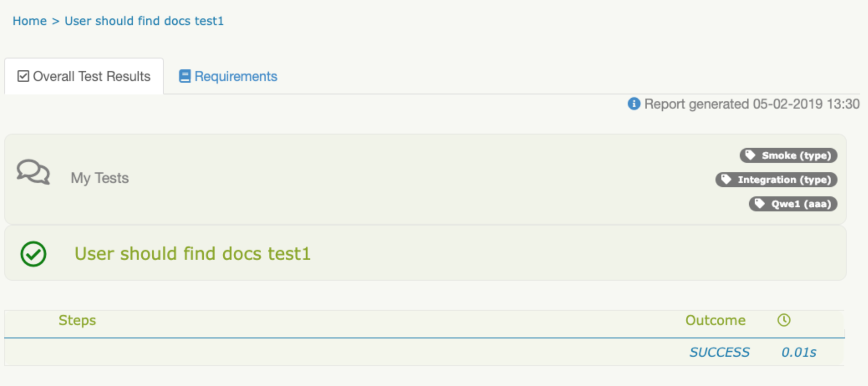Click the User should find docs test1 title
This screenshot has width=868, height=386.
tap(193, 254)
